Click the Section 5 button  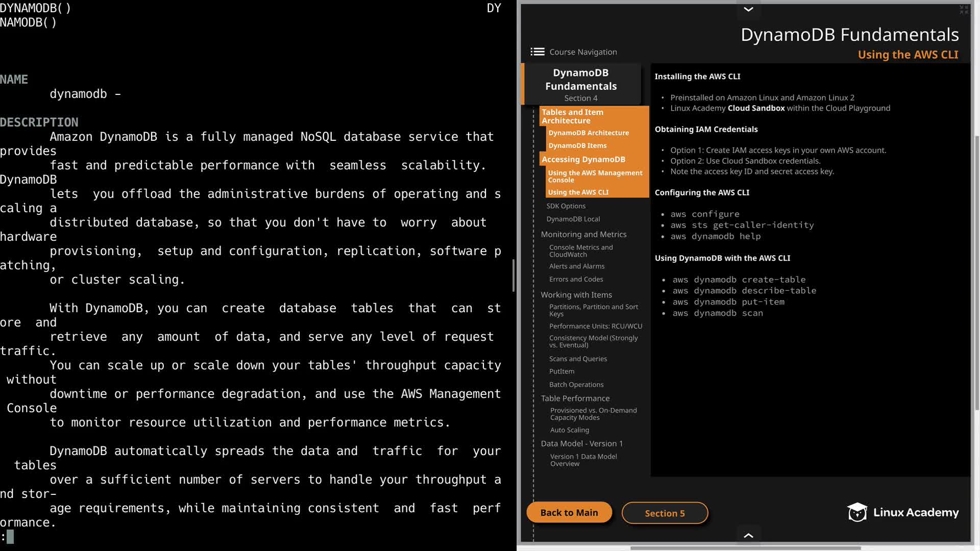point(665,513)
